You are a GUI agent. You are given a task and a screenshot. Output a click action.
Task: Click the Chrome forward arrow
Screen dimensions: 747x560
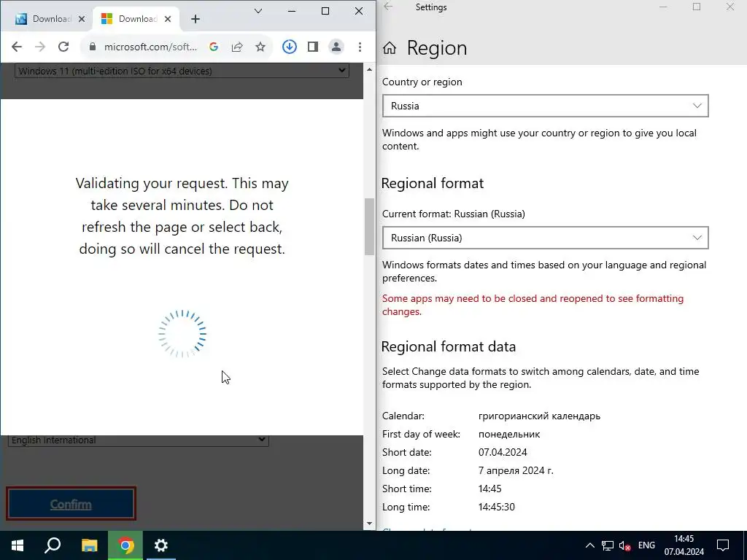40,47
